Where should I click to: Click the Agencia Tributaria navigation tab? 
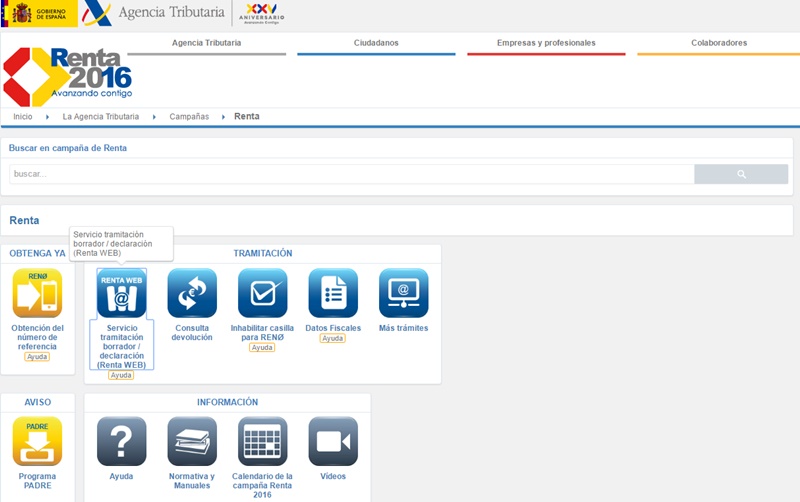(x=206, y=43)
